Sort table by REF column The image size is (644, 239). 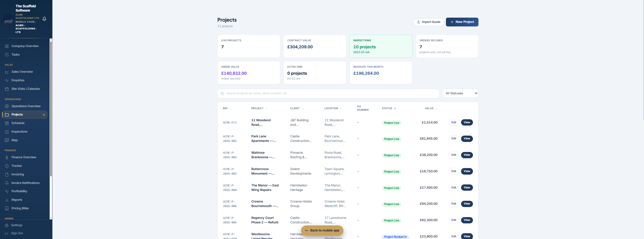point(227,108)
